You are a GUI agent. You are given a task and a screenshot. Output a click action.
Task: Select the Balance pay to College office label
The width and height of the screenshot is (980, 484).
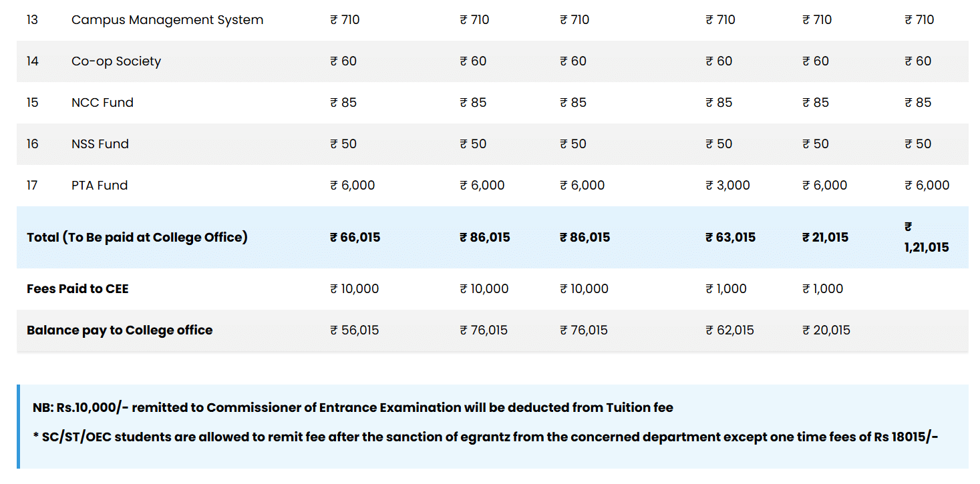(x=120, y=330)
